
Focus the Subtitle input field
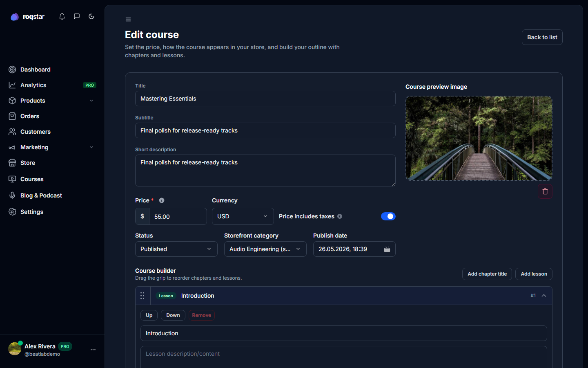coord(265,130)
